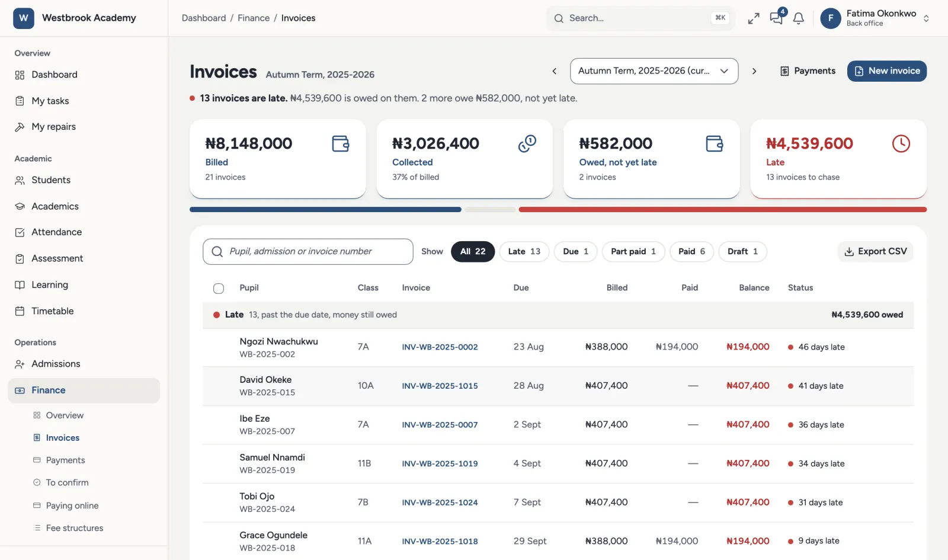Image resolution: width=948 pixels, height=560 pixels.
Task: Export invoices as CSV
Action: (876, 252)
